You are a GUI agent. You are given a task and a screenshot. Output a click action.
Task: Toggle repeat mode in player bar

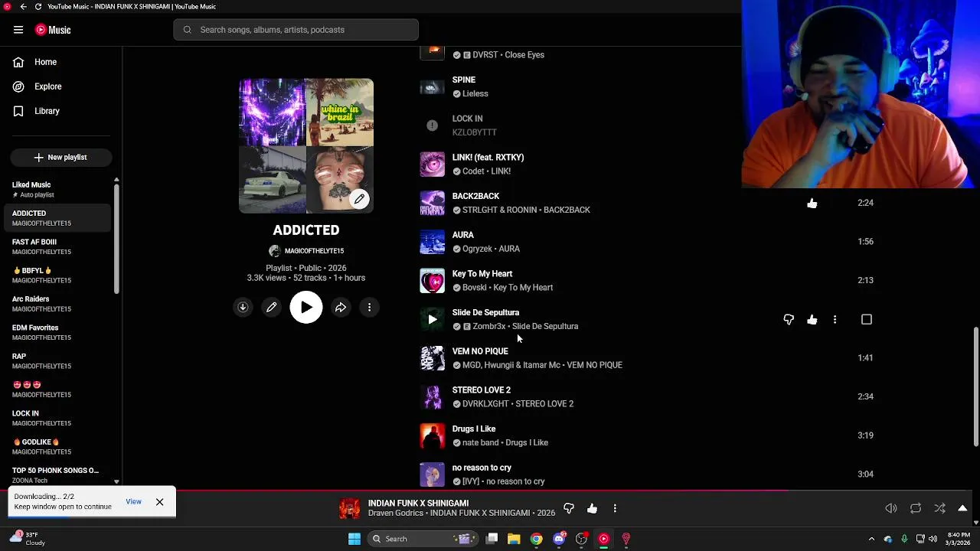click(916, 508)
